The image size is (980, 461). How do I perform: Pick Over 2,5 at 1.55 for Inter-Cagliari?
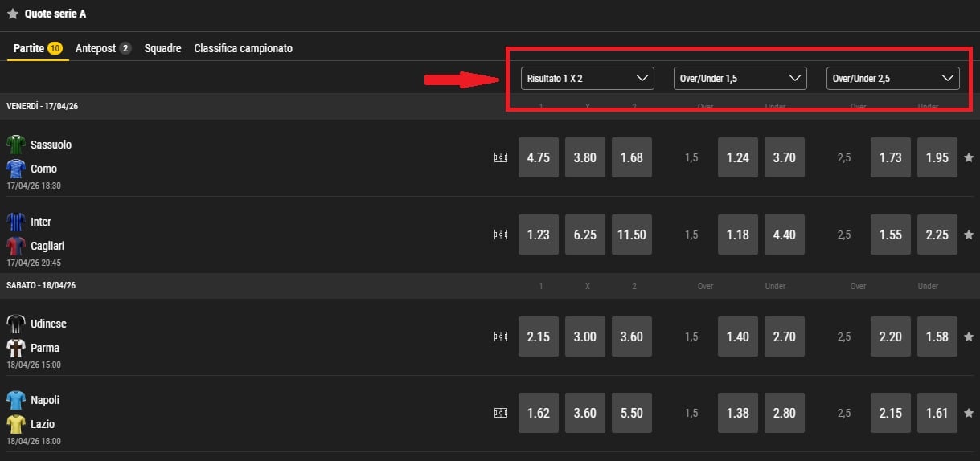[891, 235]
